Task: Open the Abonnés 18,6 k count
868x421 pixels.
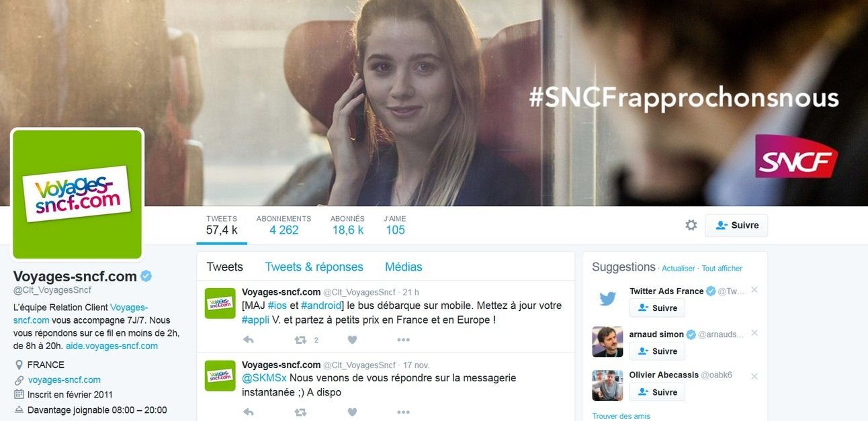Action: 347,226
